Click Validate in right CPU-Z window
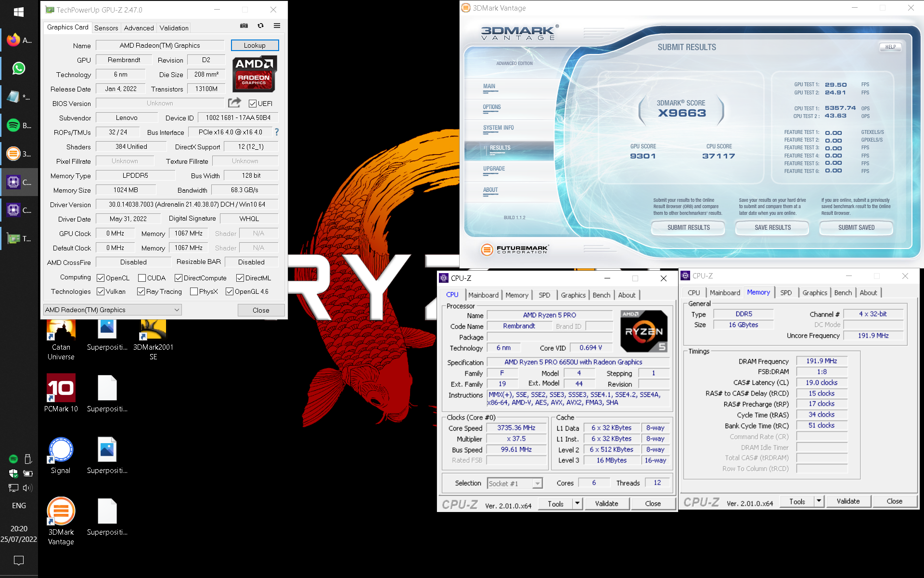 coord(848,501)
